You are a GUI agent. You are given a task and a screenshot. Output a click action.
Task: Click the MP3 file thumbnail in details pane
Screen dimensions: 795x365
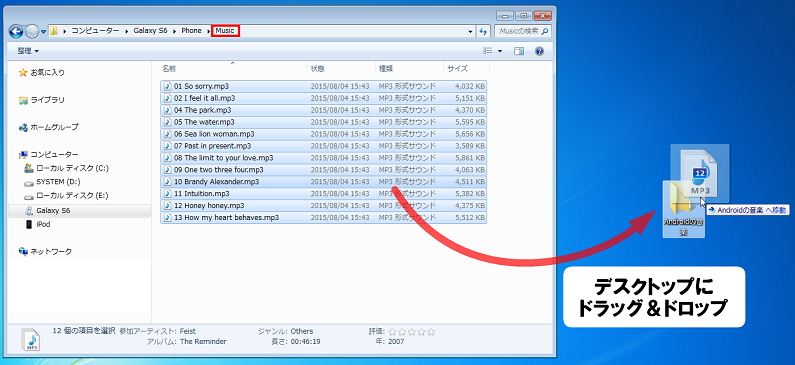[x=31, y=340]
